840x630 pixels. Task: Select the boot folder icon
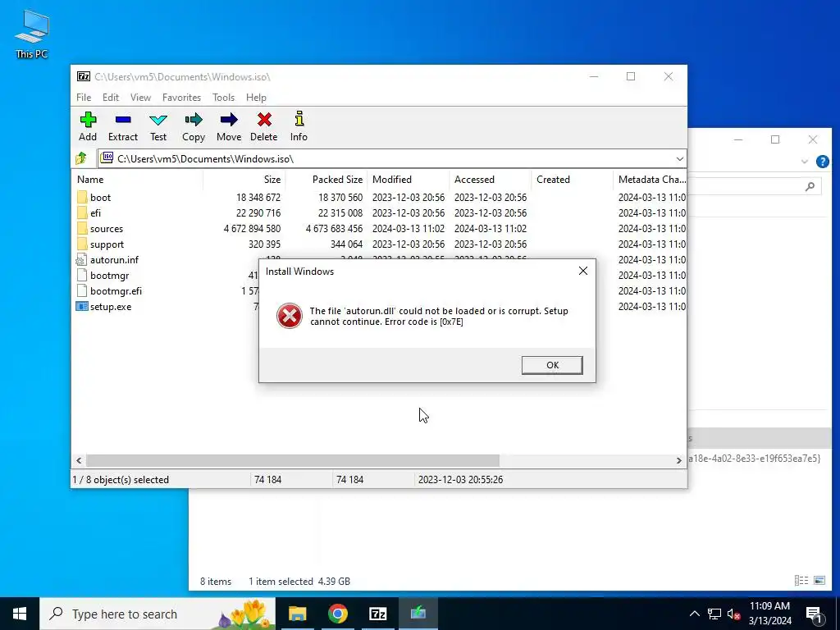point(81,197)
